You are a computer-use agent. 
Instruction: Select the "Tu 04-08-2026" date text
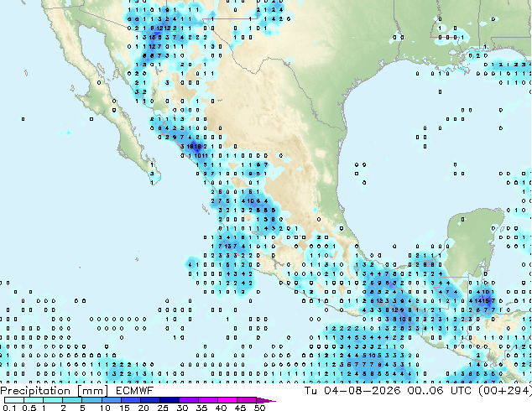pos(352,390)
